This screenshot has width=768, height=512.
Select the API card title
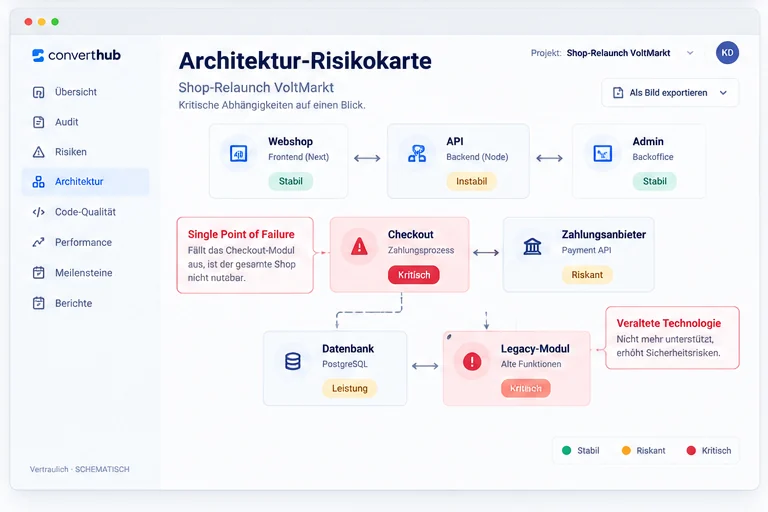[455, 142]
